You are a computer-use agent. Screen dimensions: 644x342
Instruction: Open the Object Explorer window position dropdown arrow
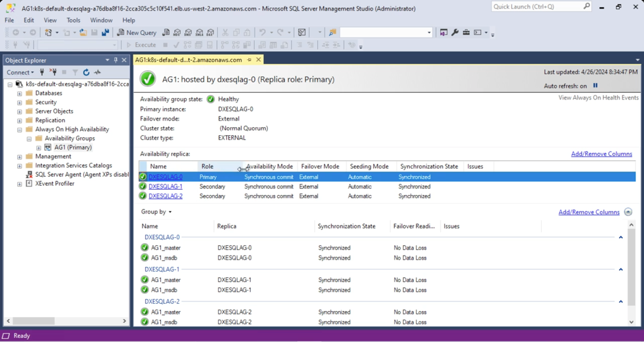coord(108,60)
